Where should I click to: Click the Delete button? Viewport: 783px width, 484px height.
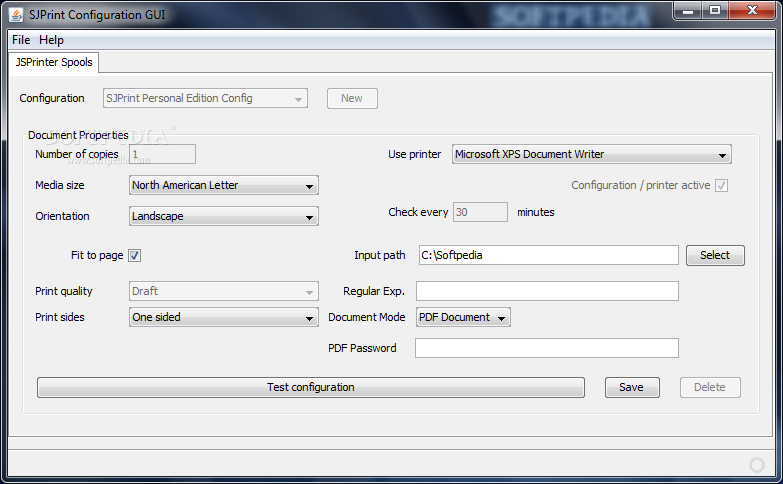coord(710,388)
